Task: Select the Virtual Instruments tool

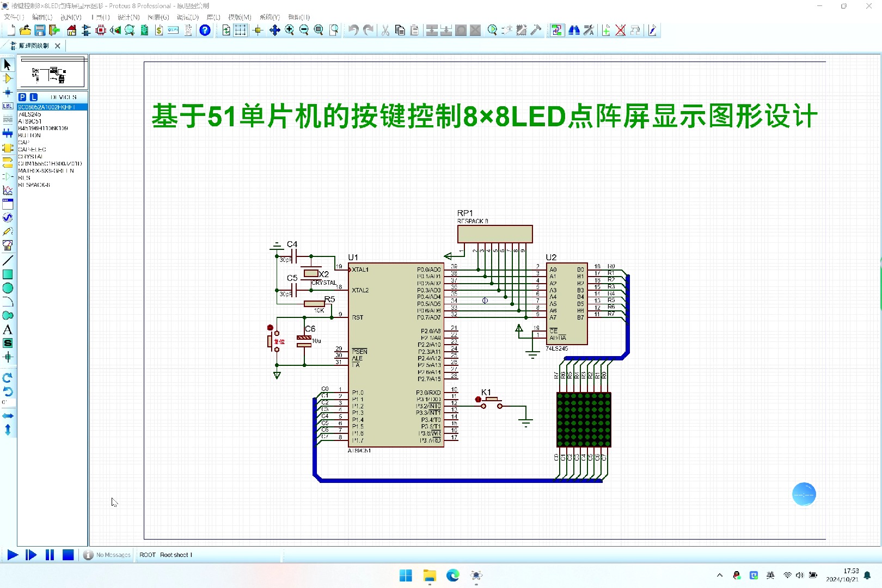Action: [8, 246]
